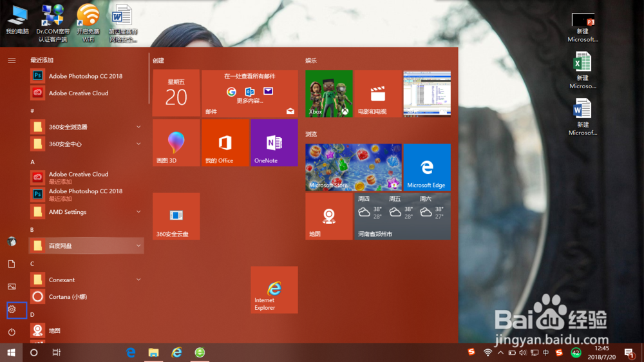Open the 邮件 mail tile

pos(250,93)
